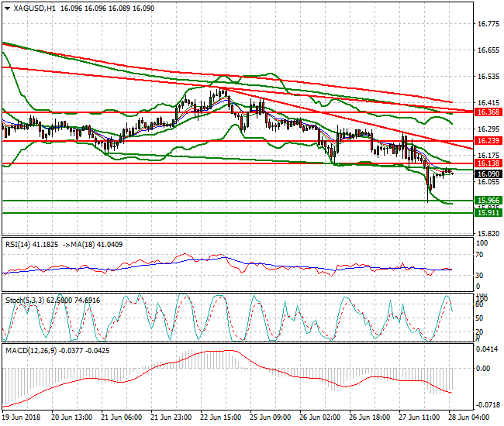Viewport: 504px width, 426px height.
Task: Click the XAGUSD,H1 chart title text
Action: 34,9
